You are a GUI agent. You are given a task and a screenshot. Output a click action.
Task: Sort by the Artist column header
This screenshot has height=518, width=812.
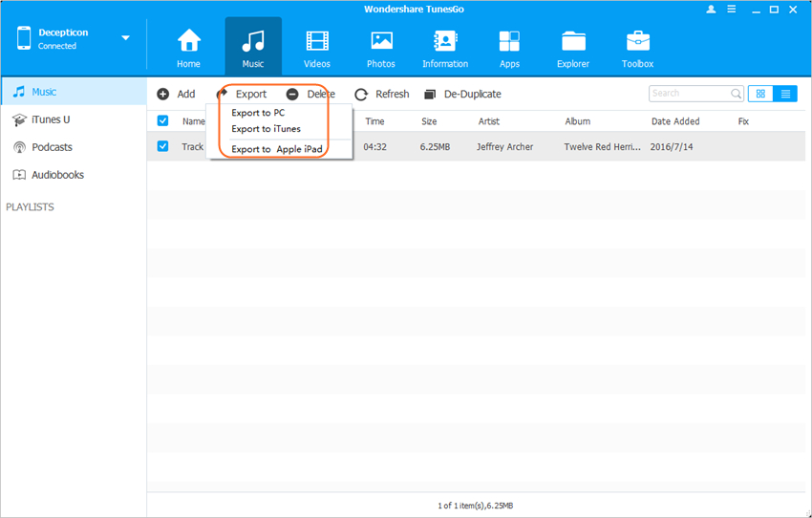[x=489, y=121]
